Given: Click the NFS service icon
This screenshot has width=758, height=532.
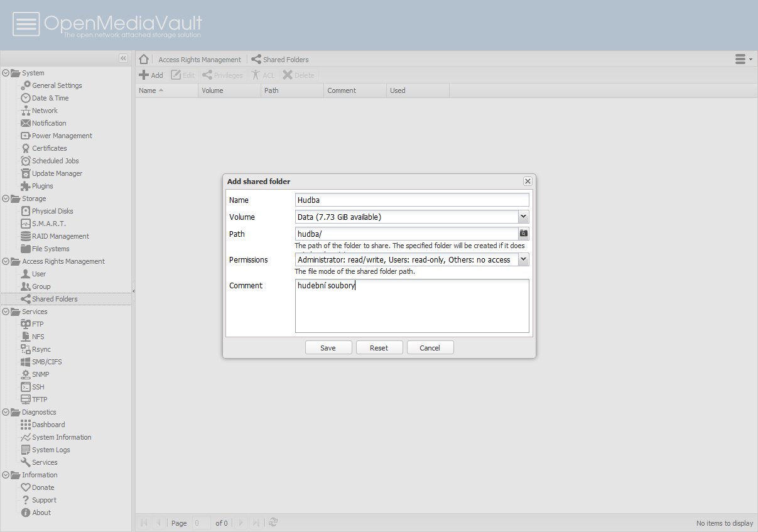Looking at the screenshot, I should pos(26,337).
